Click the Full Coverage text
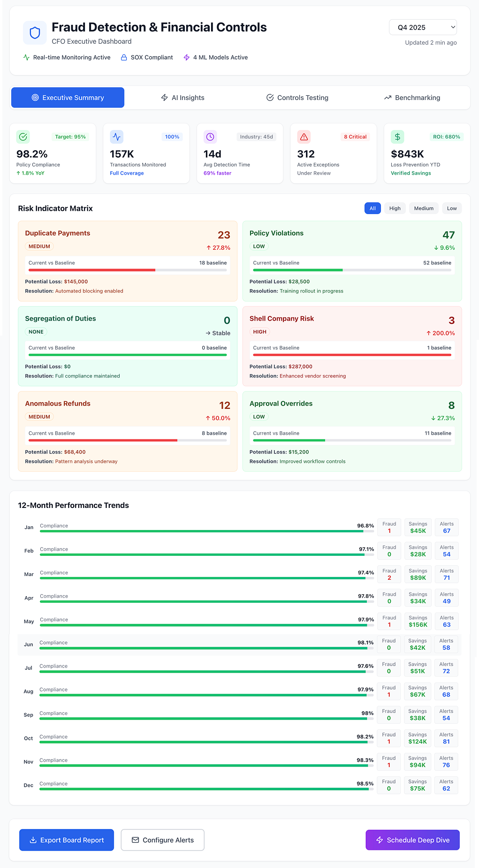The width and height of the screenshot is (479, 868). click(x=127, y=173)
